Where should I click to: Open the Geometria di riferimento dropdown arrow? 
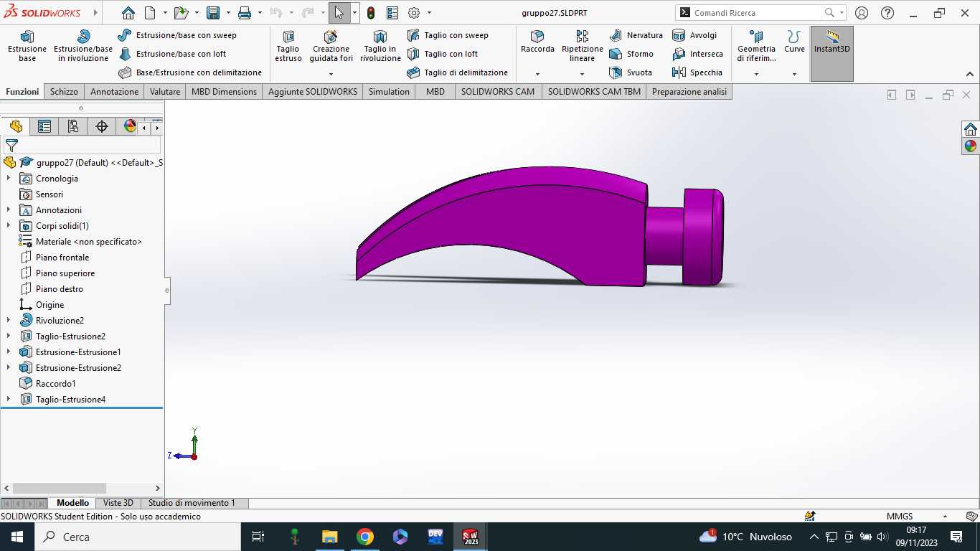(x=756, y=74)
